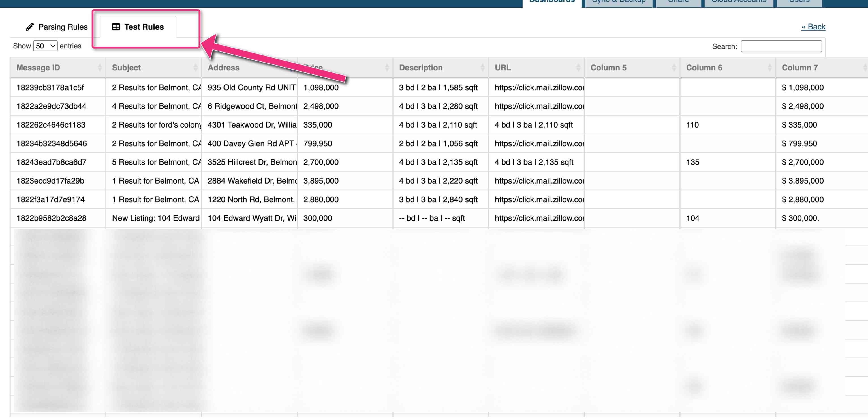Open the Parsing Rules tab
The width and height of the screenshot is (868, 420).
coord(56,27)
